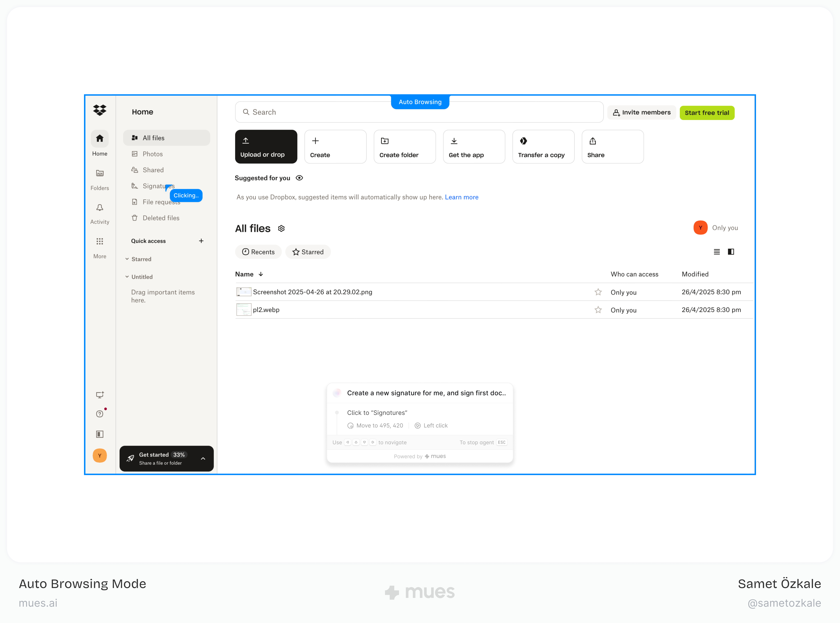Click the Dropbox logo icon

coord(100,110)
